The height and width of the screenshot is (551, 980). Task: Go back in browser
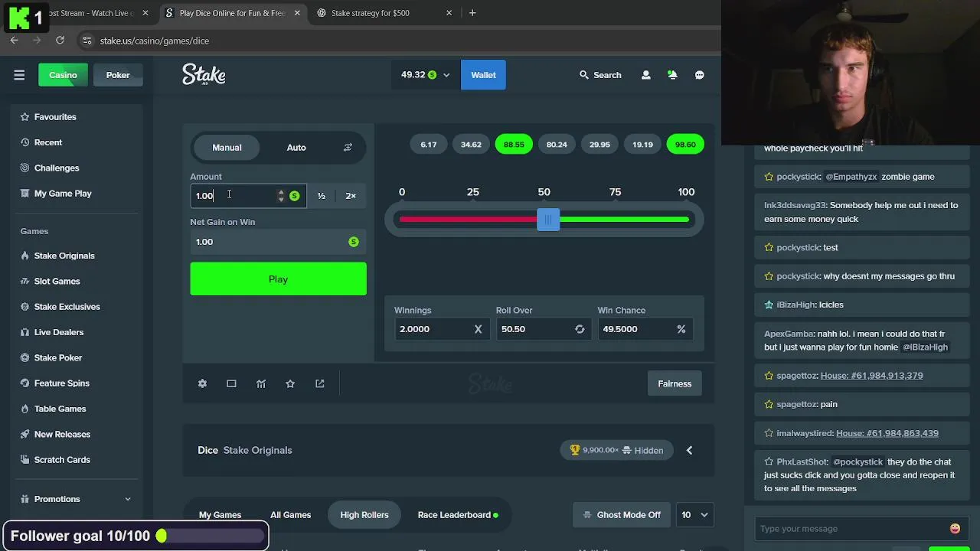pyautogui.click(x=14, y=40)
